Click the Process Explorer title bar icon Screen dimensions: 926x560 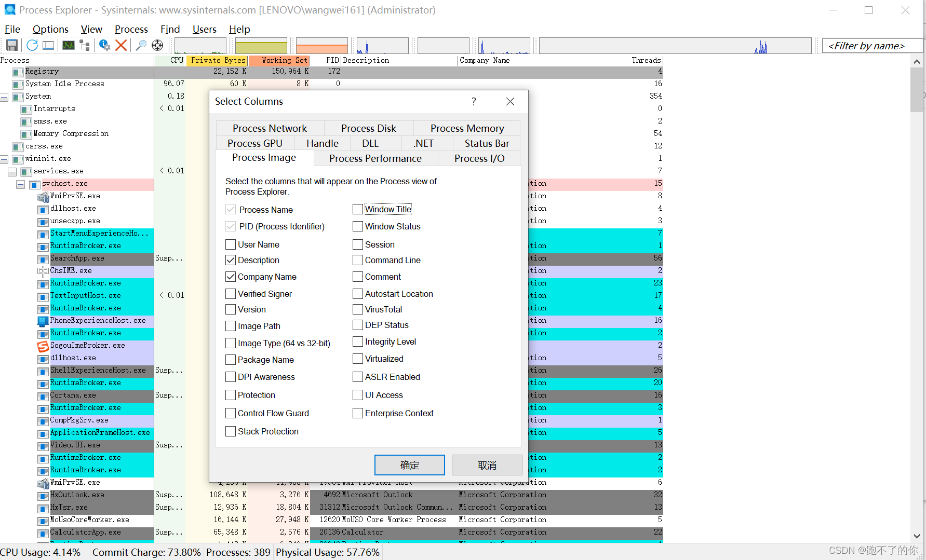click(x=10, y=10)
